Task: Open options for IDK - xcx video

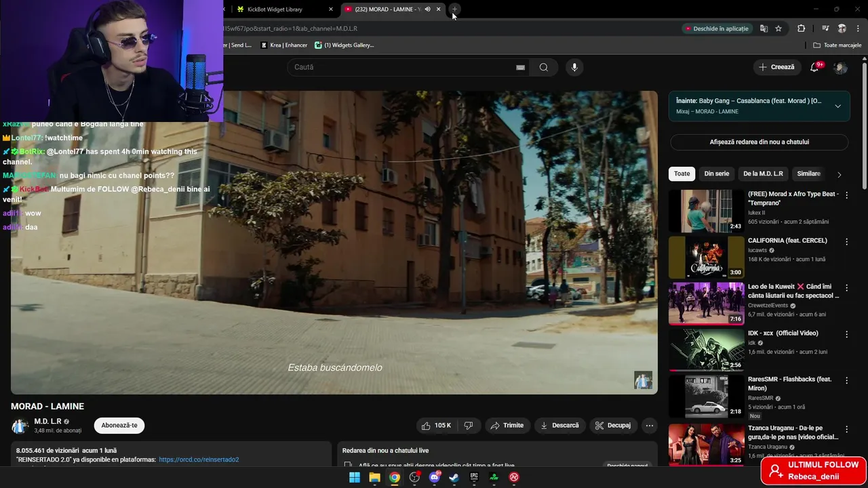Action: click(x=846, y=334)
